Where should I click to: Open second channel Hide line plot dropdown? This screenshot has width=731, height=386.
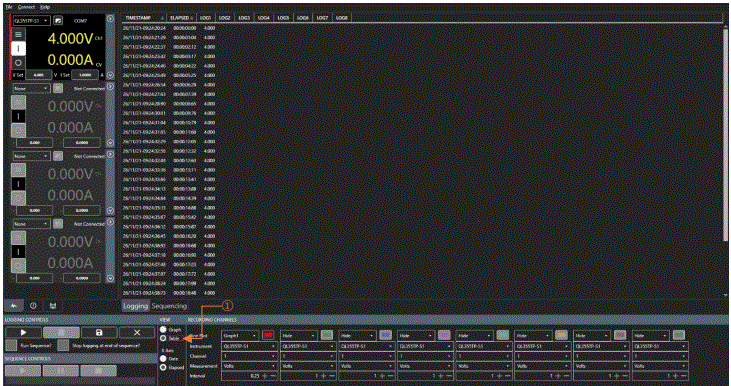pos(299,335)
